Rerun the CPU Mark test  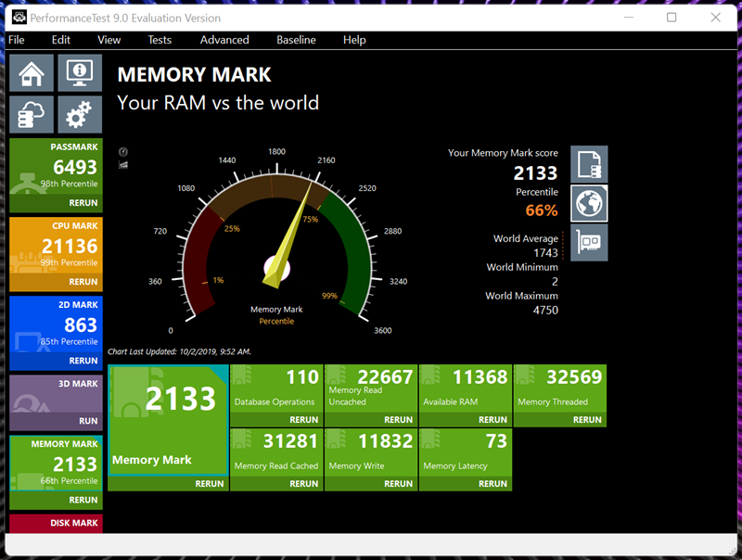(83, 282)
